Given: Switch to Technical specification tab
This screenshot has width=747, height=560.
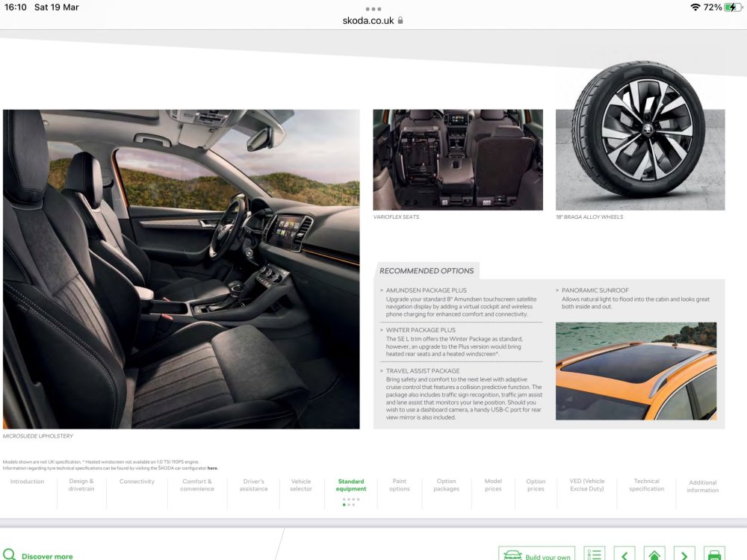Looking at the screenshot, I should [646, 485].
